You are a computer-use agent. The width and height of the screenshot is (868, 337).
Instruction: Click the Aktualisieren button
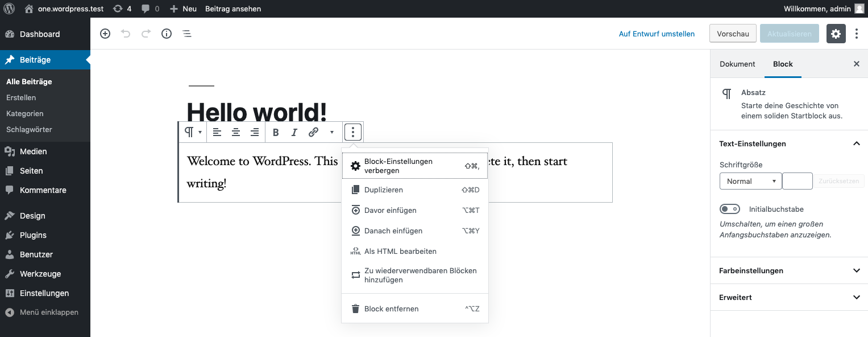coord(790,34)
